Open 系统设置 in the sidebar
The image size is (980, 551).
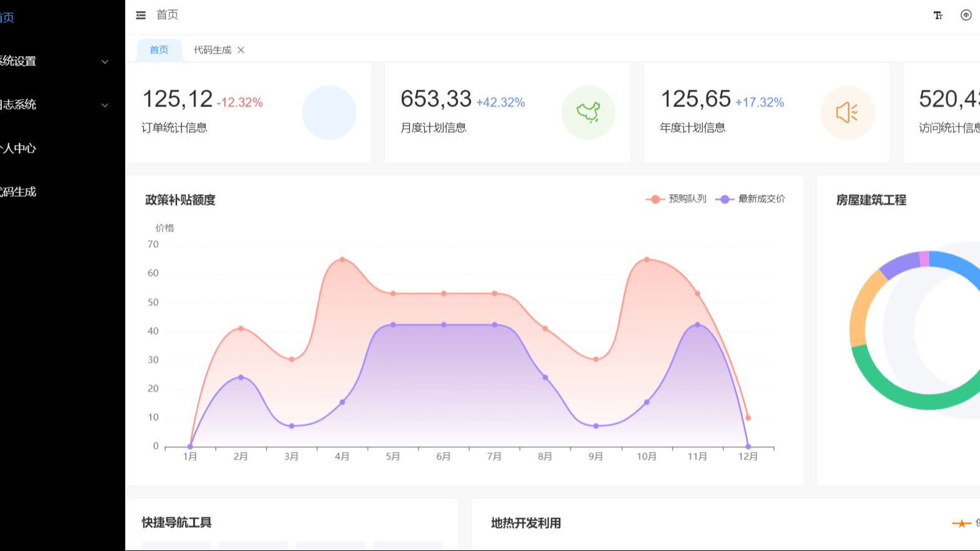[x=62, y=61]
